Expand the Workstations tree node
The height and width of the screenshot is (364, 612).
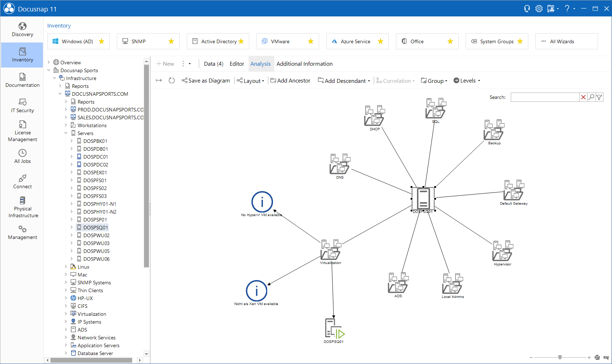66,125
